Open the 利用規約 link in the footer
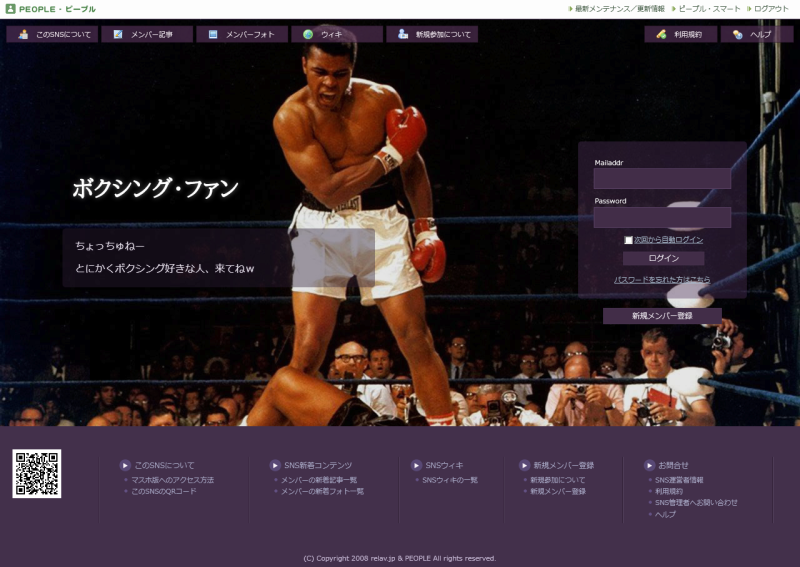Image resolution: width=800 pixels, height=567 pixels. [x=669, y=491]
